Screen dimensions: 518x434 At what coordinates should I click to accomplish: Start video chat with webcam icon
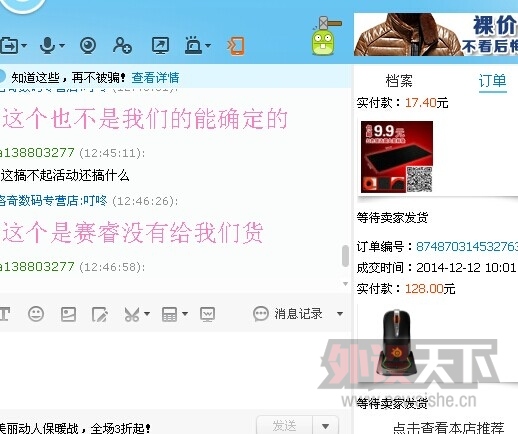pyautogui.click(x=88, y=46)
